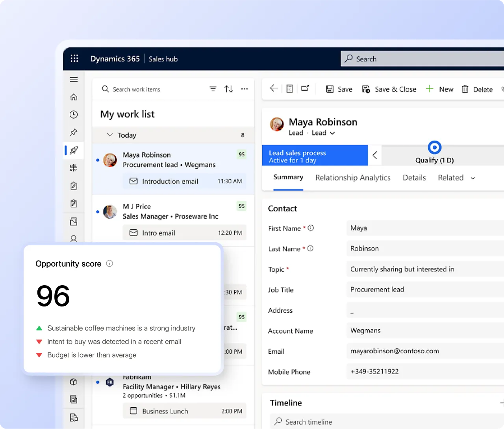Click the dashboard page icon below the cube
Screen dimensions: 504x429
74,399
